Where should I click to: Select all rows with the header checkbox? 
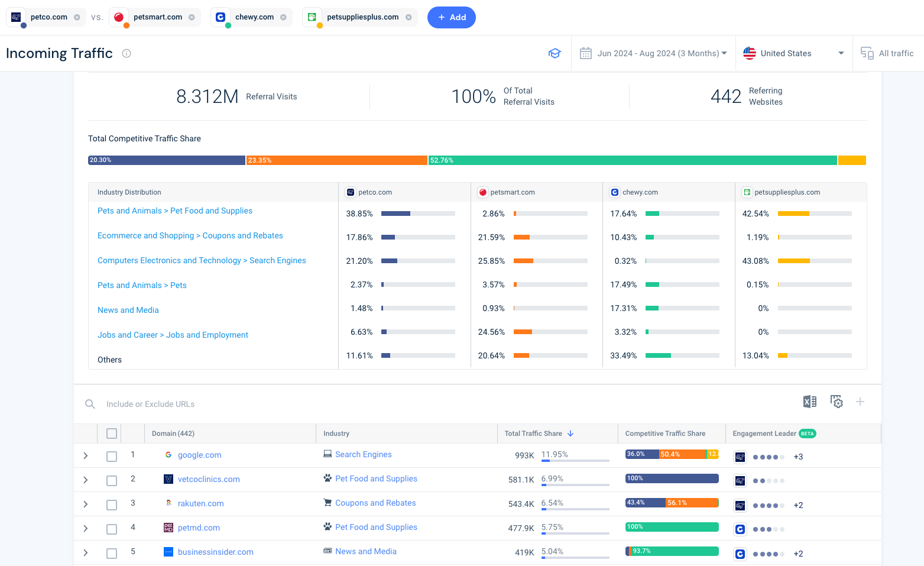[x=112, y=434]
